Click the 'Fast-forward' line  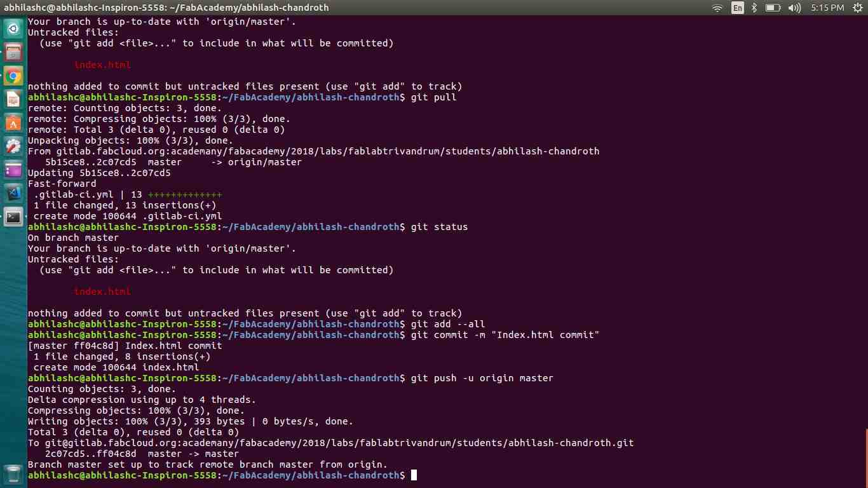tap(62, 184)
